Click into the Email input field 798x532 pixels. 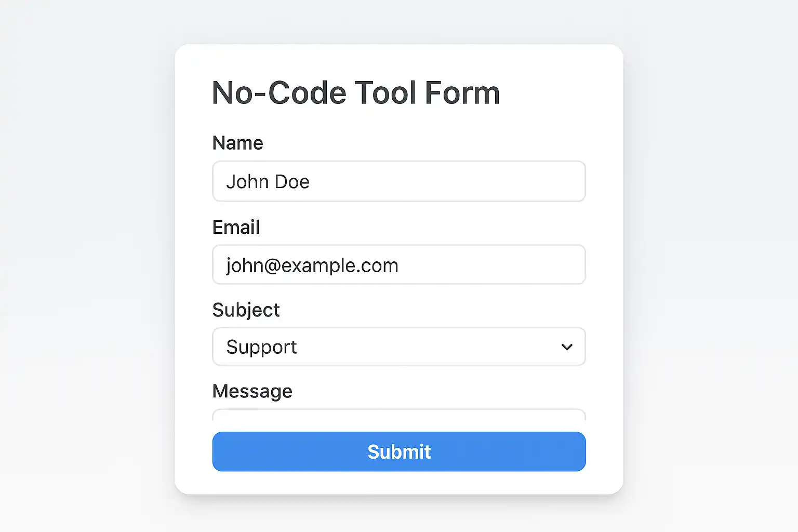[398, 265]
